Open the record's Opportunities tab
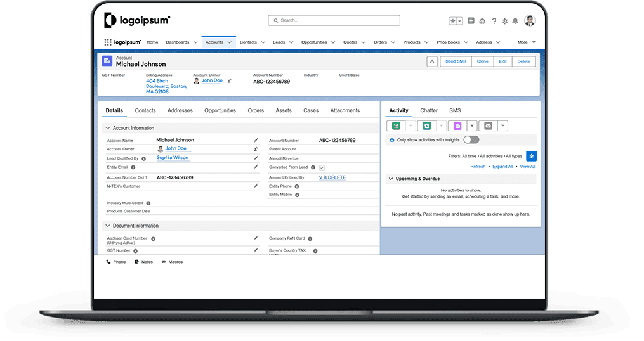The image size is (644, 341). [220, 110]
